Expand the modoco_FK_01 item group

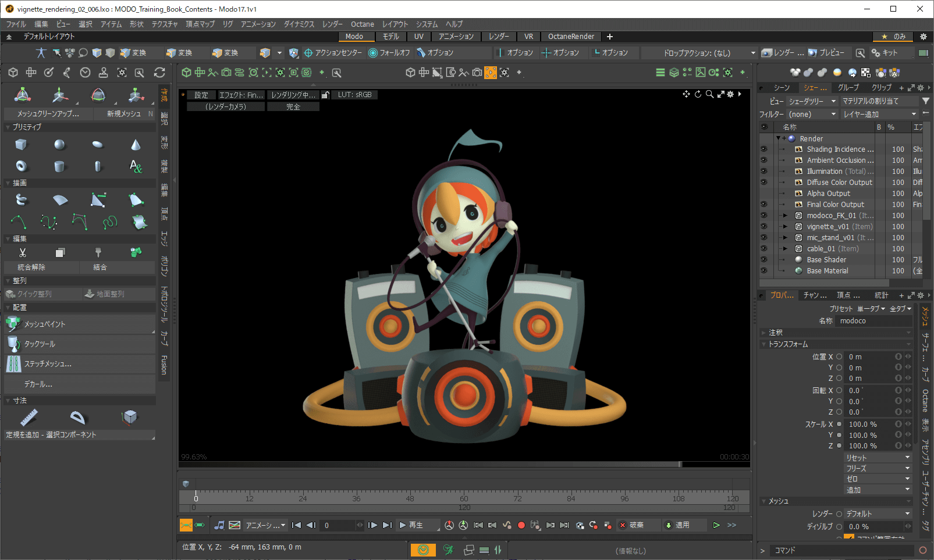click(x=785, y=215)
